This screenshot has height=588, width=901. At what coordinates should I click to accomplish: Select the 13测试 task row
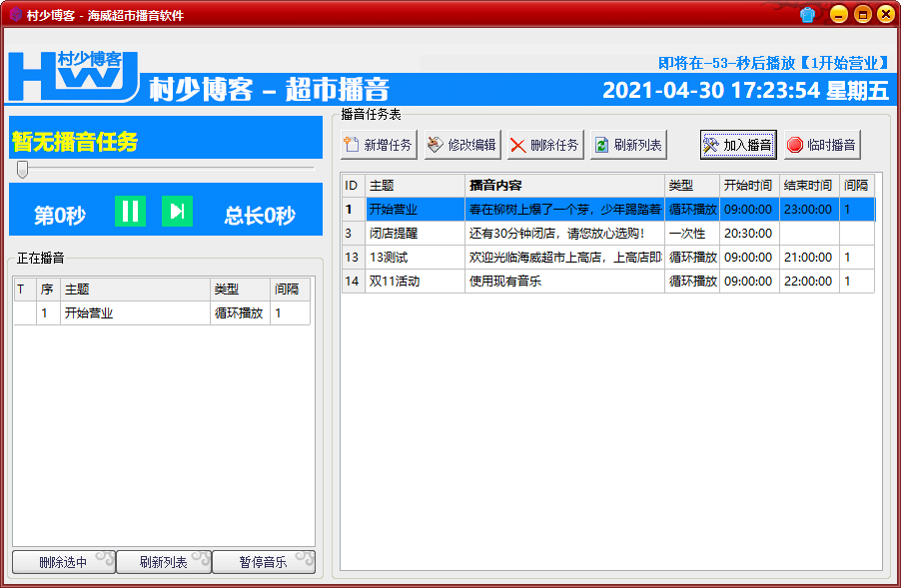608,258
